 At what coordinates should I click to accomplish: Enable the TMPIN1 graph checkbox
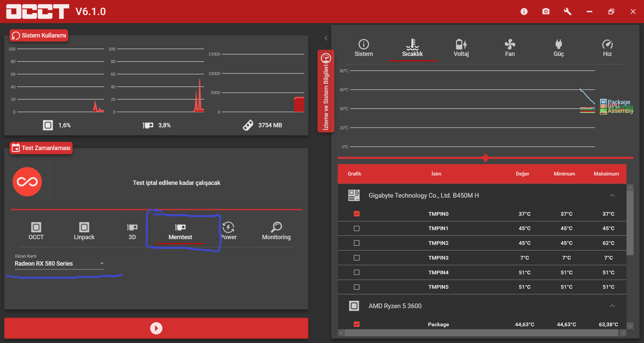pyautogui.click(x=357, y=228)
